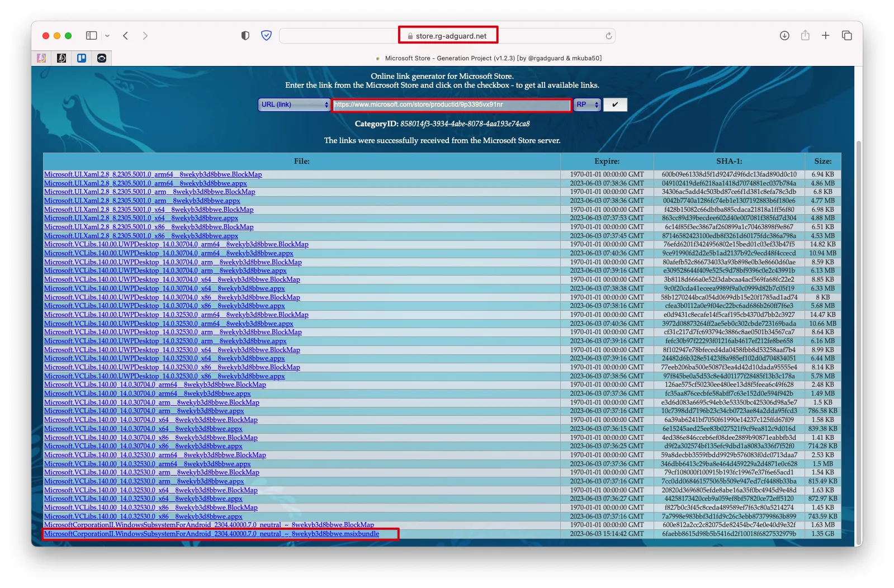
Task: Switch to the pastel purple pinned tab
Action: tap(41, 58)
